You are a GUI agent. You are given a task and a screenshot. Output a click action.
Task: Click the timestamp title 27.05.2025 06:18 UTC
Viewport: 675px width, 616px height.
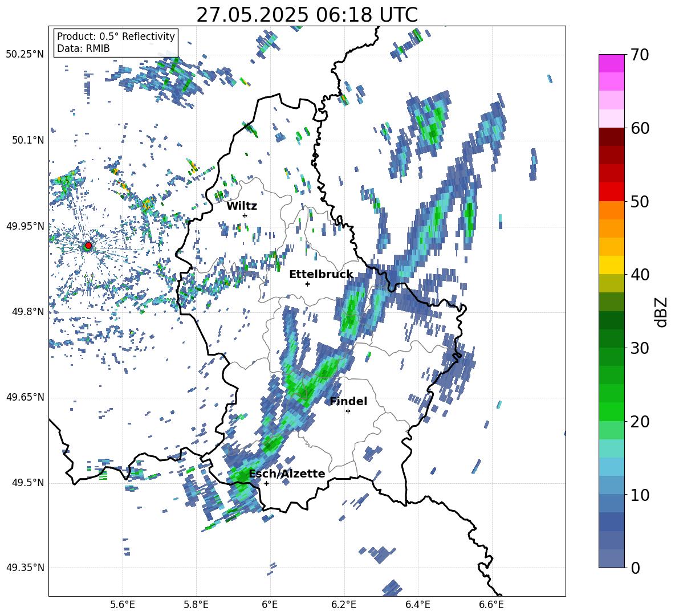307,15
